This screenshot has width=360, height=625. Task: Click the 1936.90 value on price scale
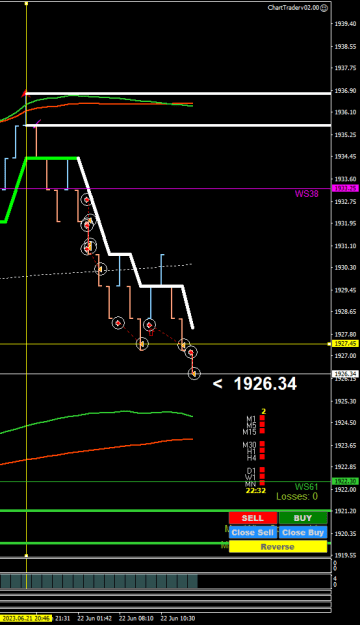point(345,91)
